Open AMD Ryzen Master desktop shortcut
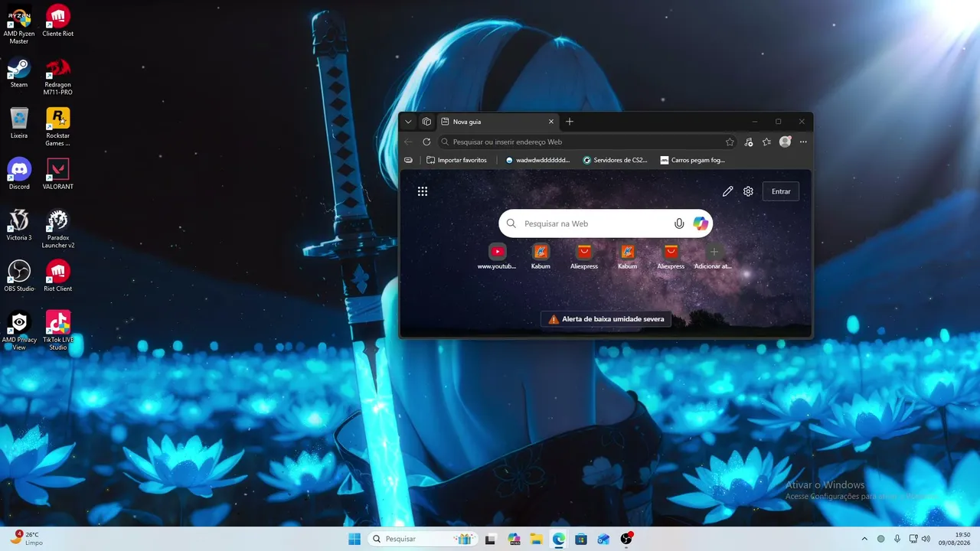This screenshot has height=551, width=980. point(19,24)
